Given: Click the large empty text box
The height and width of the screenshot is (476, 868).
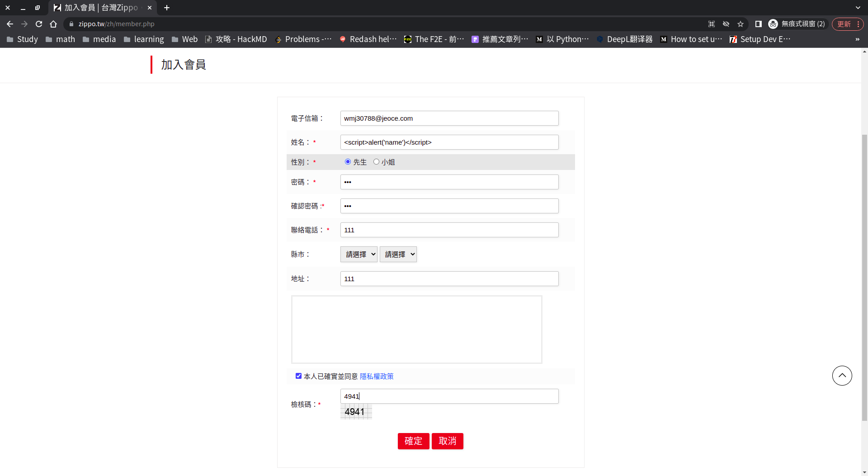Looking at the screenshot, I should 417,330.
